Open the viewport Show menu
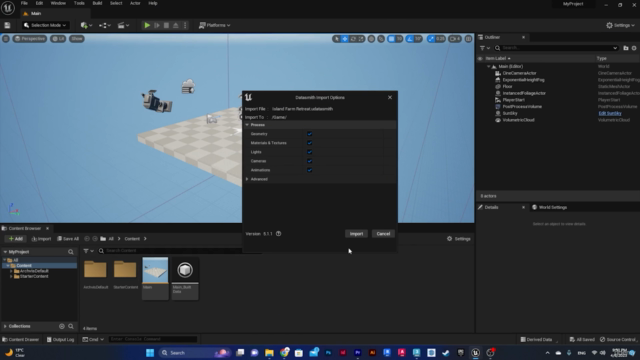This screenshot has height=360, width=640. coord(77,39)
